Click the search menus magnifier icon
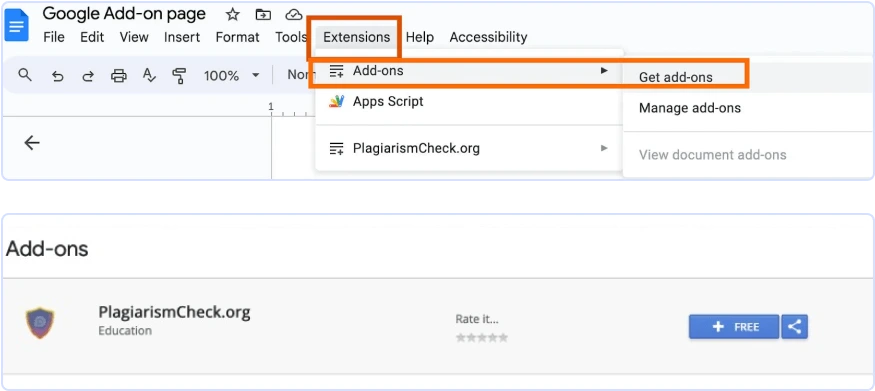 pyautogui.click(x=25, y=75)
